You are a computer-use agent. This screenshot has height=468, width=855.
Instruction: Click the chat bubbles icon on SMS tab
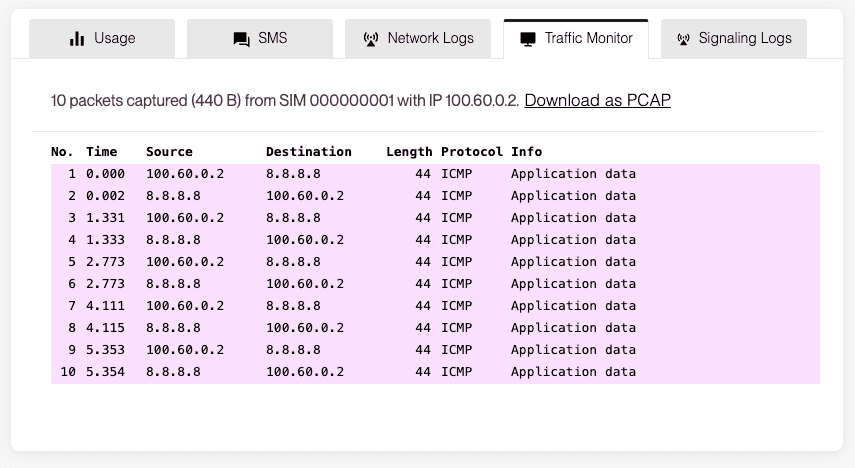241,39
